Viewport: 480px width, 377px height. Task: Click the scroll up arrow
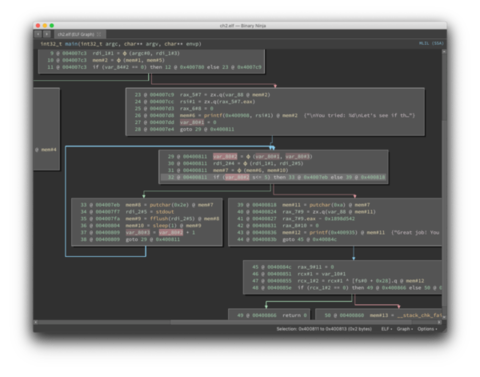pyautogui.click(x=444, y=52)
